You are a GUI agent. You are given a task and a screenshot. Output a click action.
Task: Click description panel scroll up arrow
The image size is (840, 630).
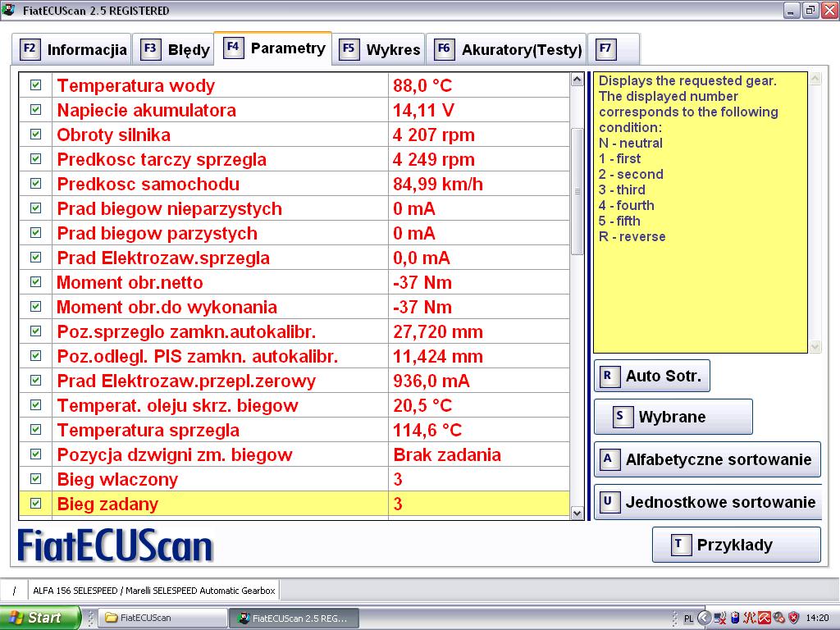point(815,79)
